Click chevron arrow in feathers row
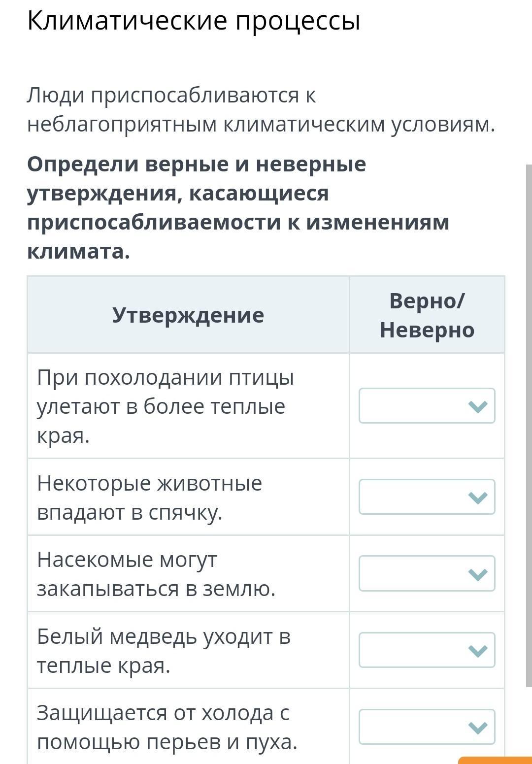The height and width of the screenshot is (764, 532). pos(478,728)
